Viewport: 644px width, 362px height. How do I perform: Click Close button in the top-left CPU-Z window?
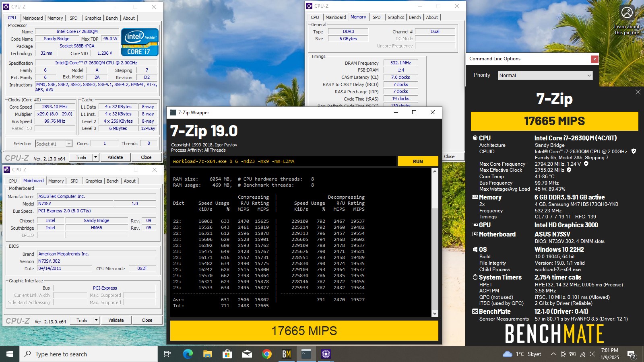coord(146,157)
